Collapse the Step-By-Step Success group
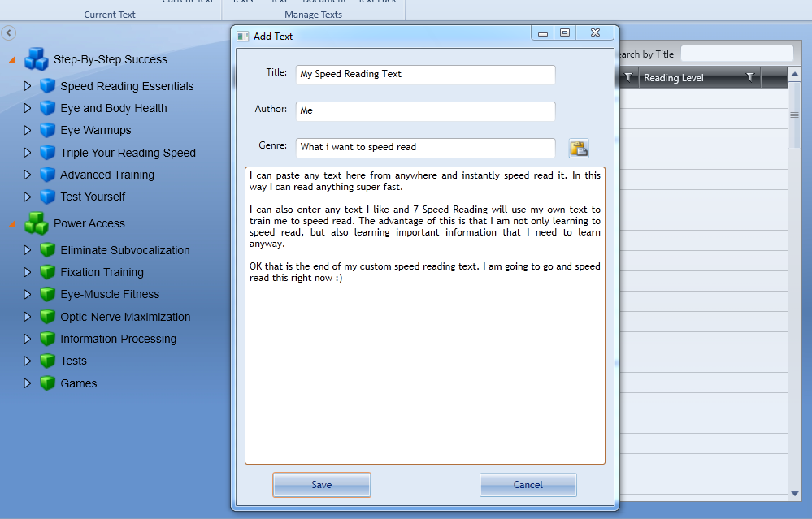 12,59
